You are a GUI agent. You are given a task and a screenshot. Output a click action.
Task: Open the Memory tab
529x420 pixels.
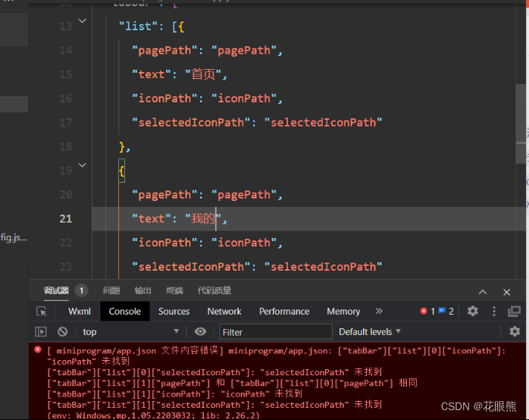[343, 311]
